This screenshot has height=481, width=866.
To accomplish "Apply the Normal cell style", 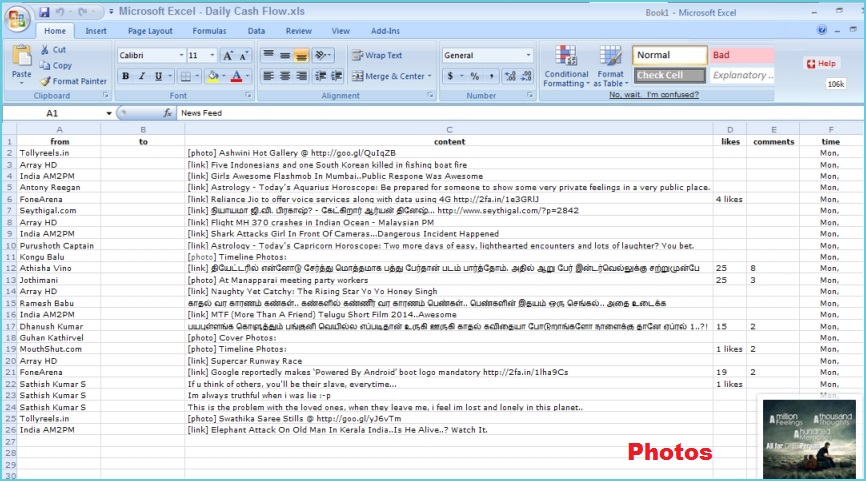I will pos(669,55).
